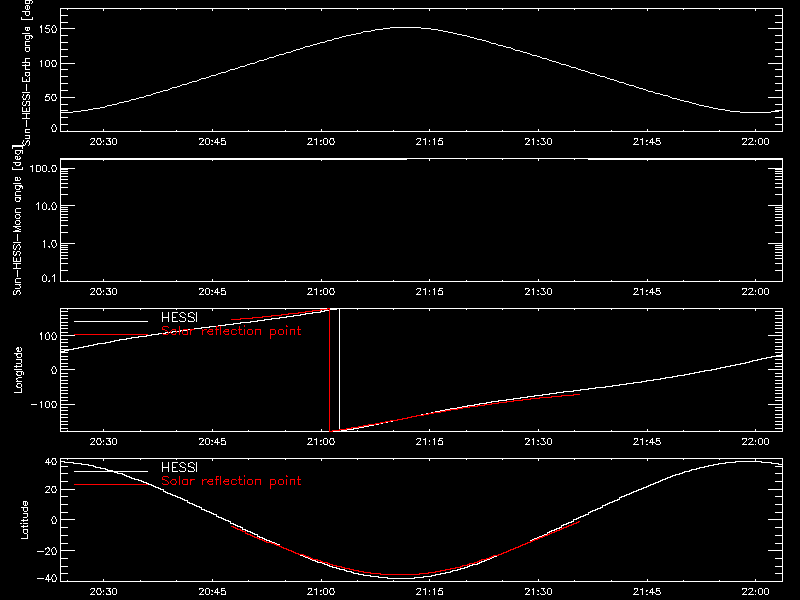Screen dimensions: 800x600
Task: Click 20:45 time label under Latitude plot
Action: point(212,592)
